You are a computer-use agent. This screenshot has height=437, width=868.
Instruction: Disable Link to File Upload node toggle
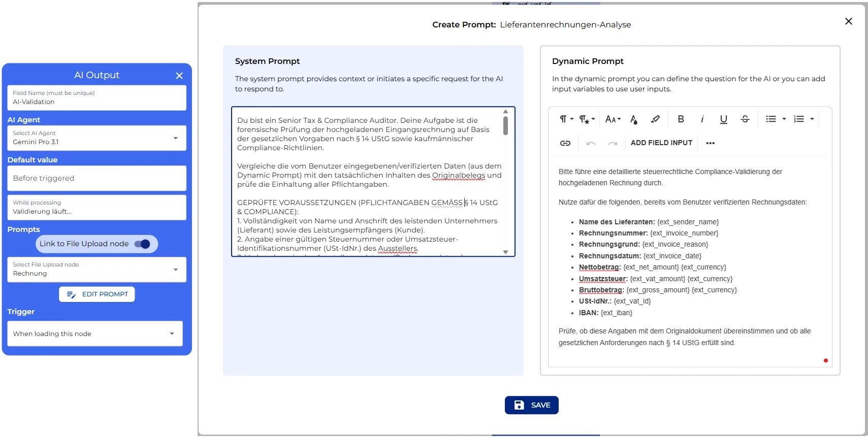click(x=142, y=244)
